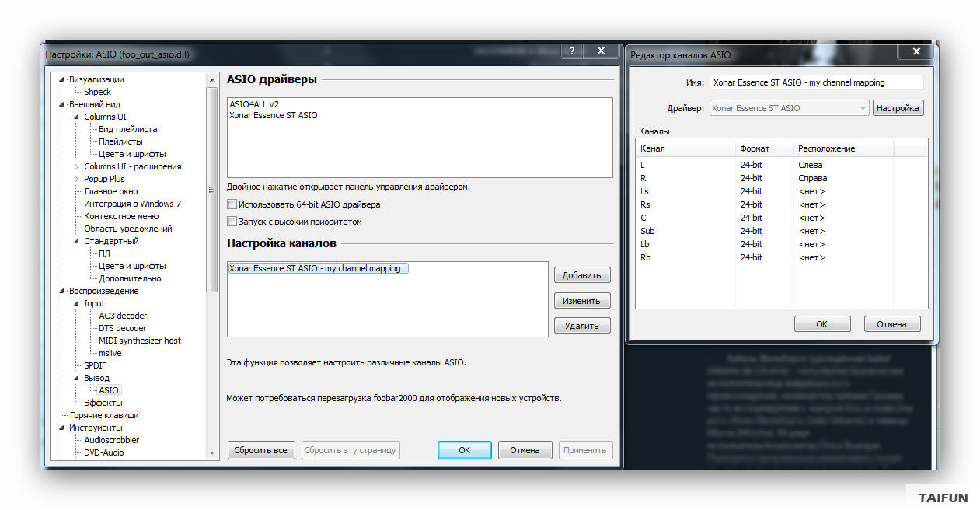The width and height of the screenshot is (980, 510).
Task: Open the Дополнительно tree item
Action: (130, 278)
